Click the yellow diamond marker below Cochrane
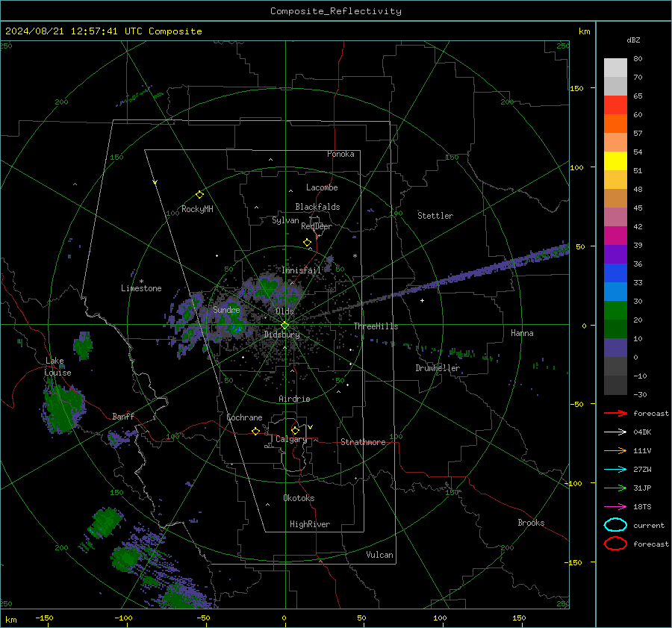 pos(255,431)
